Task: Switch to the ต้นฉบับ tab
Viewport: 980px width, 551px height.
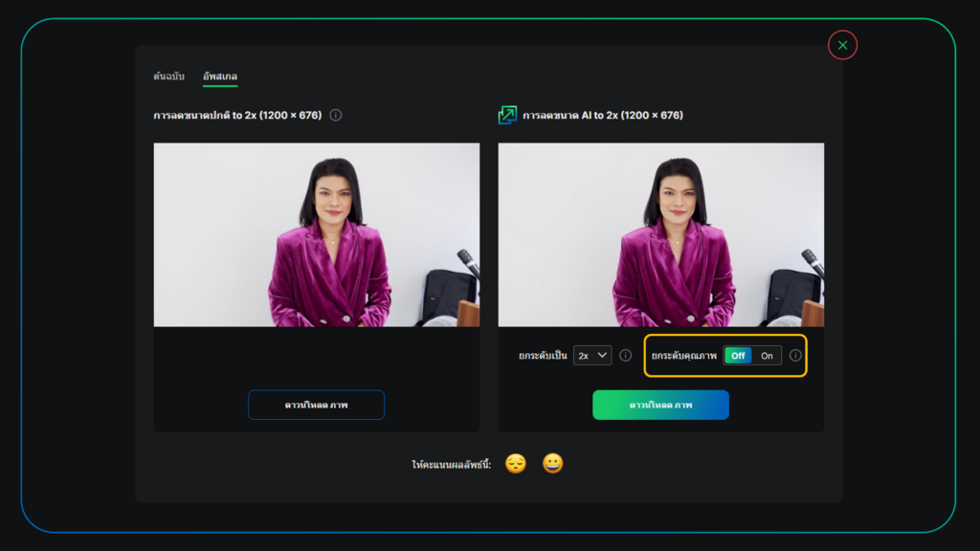Action: coord(168,76)
